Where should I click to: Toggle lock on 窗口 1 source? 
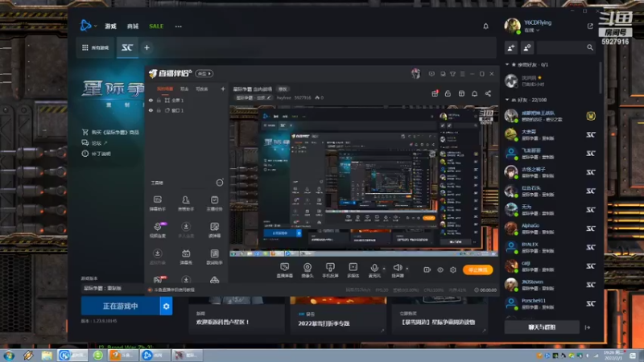159,110
